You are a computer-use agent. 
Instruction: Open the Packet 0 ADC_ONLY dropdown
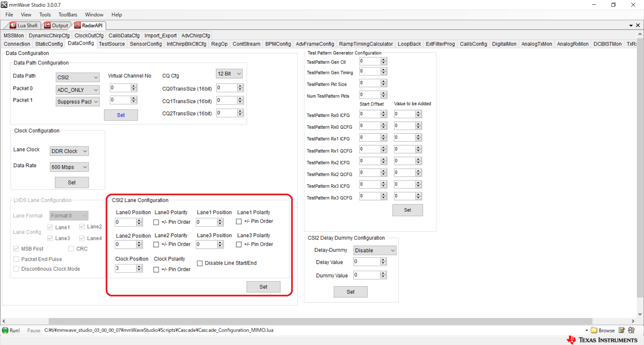pos(77,90)
